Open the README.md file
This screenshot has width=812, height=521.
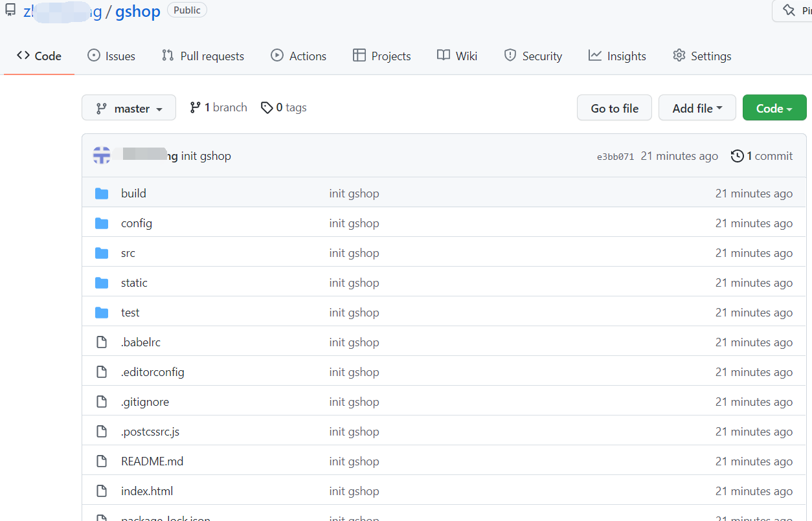pos(152,461)
